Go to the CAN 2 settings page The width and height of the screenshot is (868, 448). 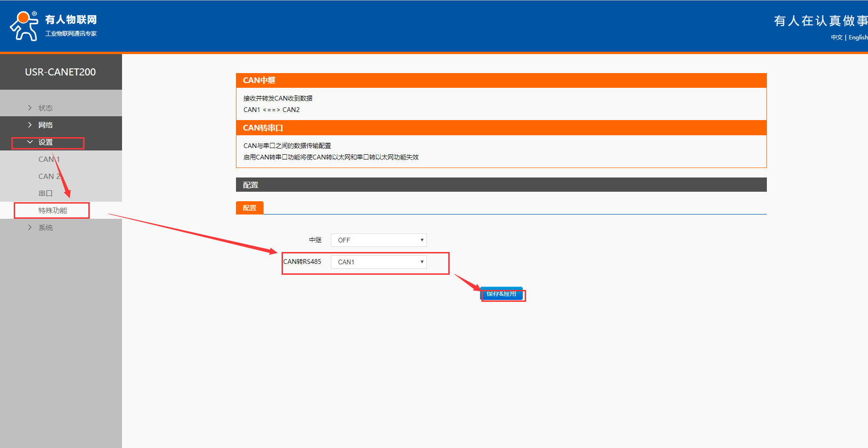pyautogui.click(x=49, y=177)
